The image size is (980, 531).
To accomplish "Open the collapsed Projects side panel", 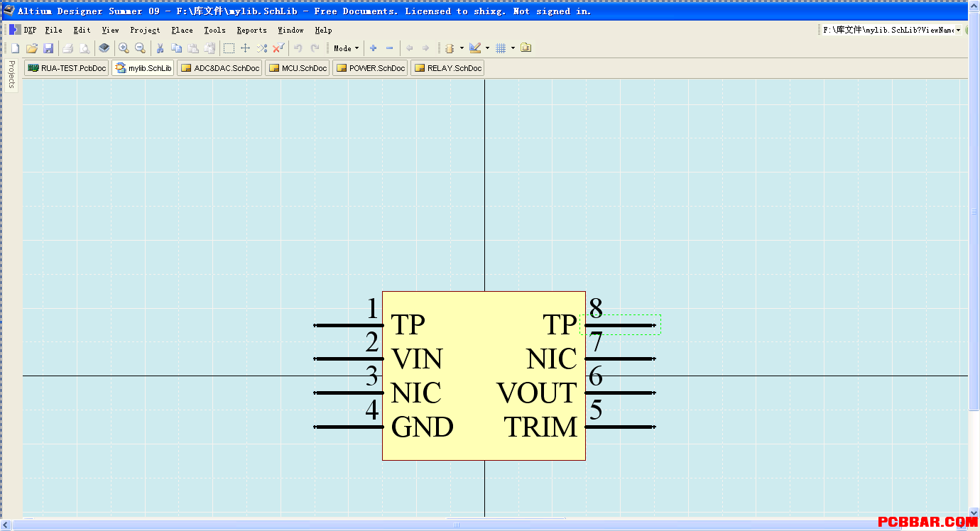I will [x=11, y=75].
